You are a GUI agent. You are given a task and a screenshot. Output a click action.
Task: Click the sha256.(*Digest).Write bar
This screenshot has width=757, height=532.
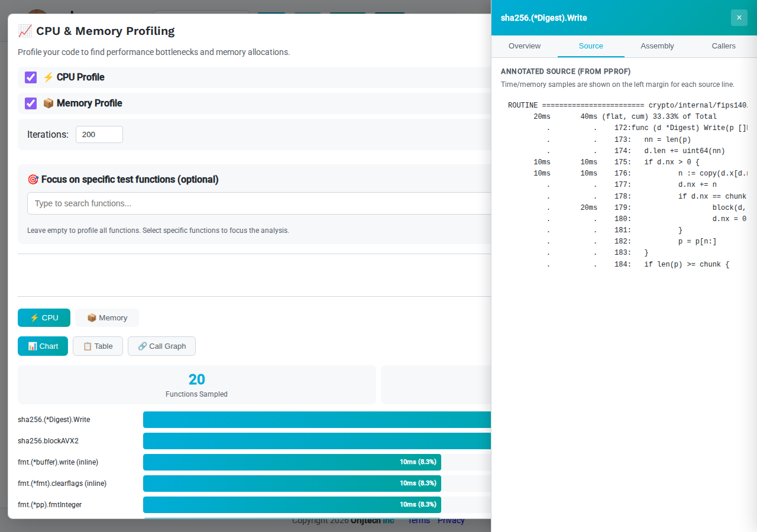[x=317, y=420]
